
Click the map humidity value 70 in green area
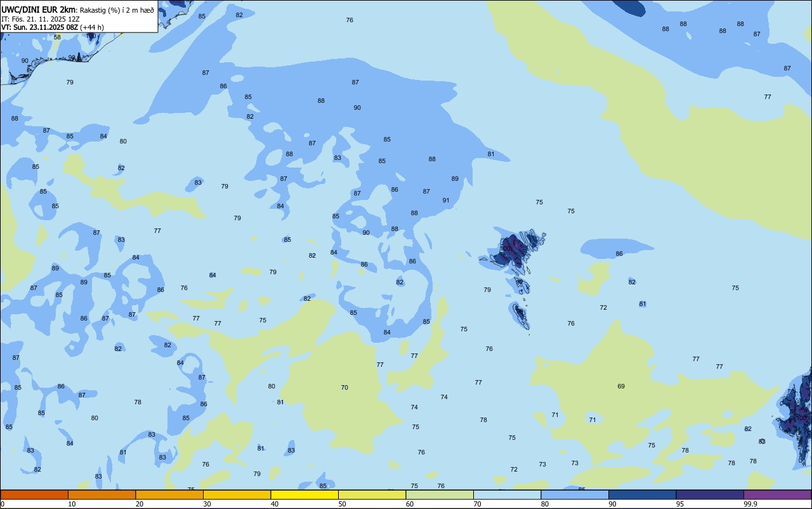(344, 388)
